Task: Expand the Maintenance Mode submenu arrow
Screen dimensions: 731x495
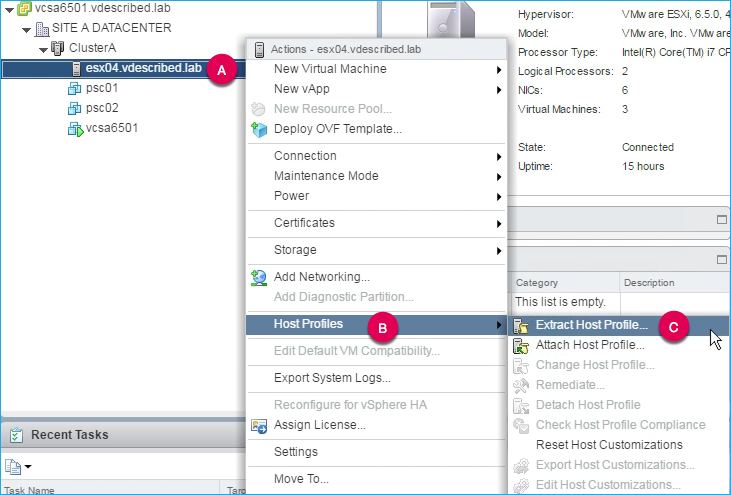Action: click(499, 177)
